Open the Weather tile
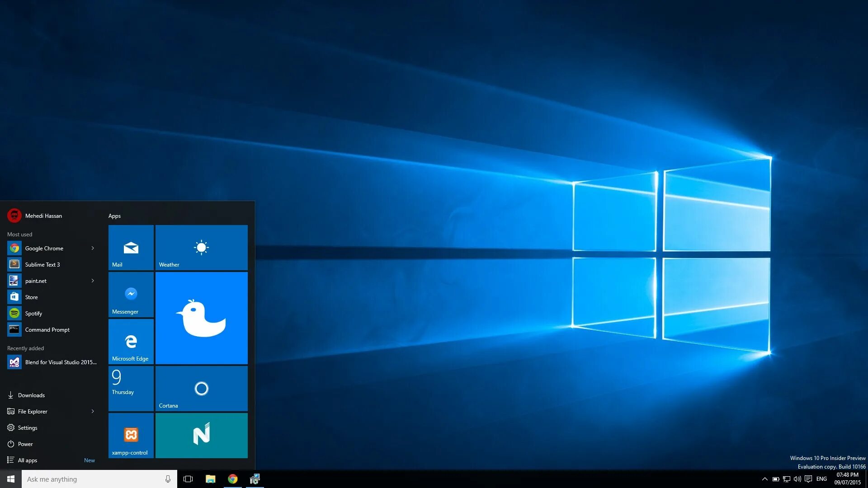Viewport: 868px width, 488px height. (x=201, y=248)
